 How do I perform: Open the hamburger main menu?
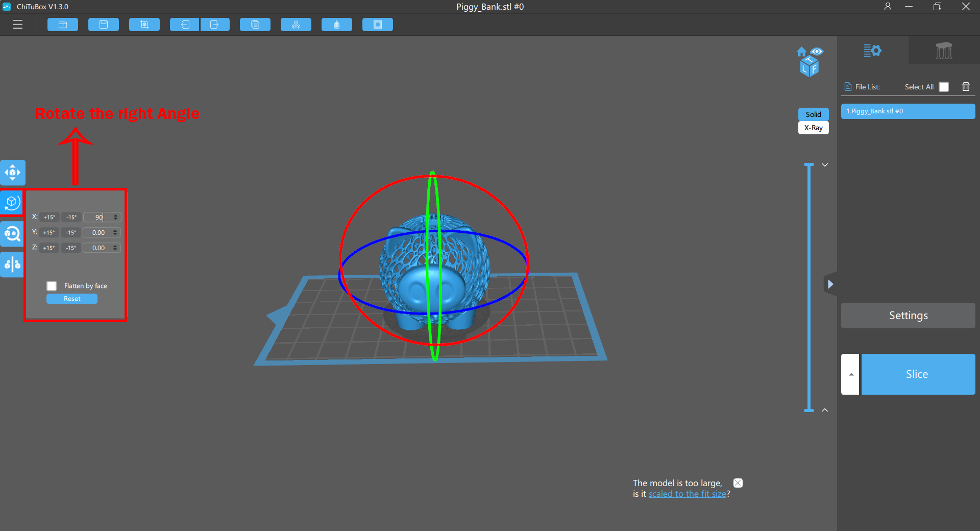18,25
